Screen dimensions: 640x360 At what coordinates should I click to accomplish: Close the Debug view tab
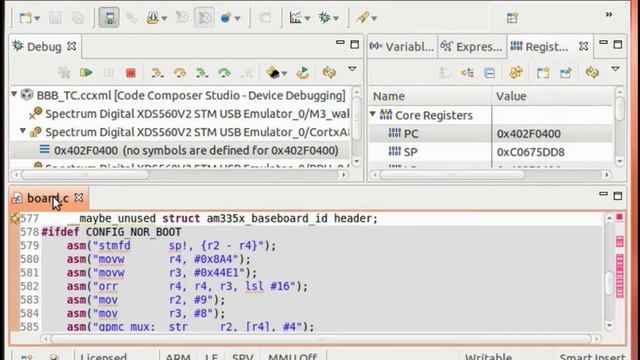pyautogui.click(x=72, y=46)
